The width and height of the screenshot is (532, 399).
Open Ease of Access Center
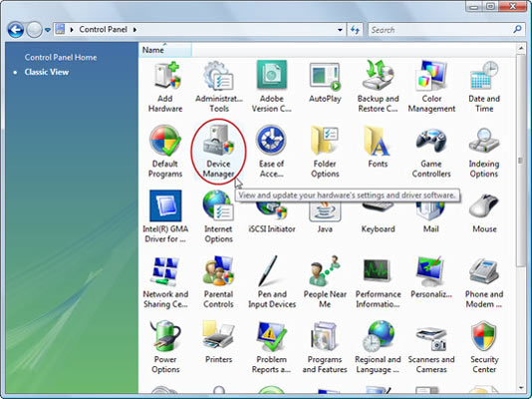271,152
